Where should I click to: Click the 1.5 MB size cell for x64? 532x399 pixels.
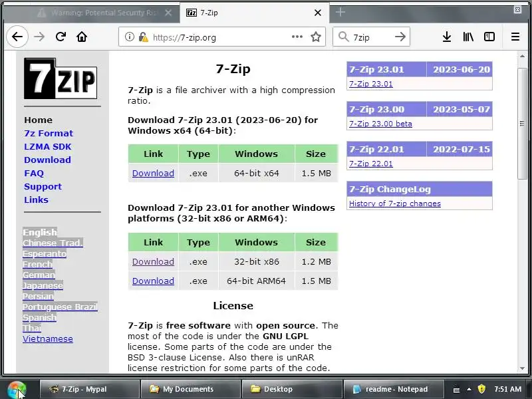[x=317, y=174]
